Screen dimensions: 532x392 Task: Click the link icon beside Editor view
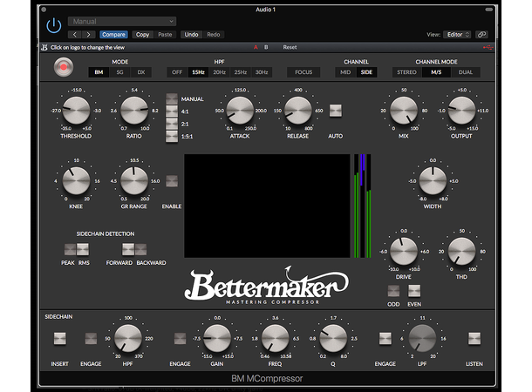[481, 35]
